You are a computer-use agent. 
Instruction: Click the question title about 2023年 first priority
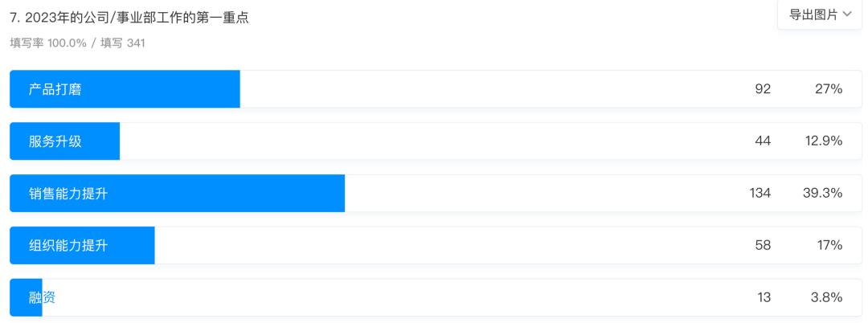coord(129,17)
